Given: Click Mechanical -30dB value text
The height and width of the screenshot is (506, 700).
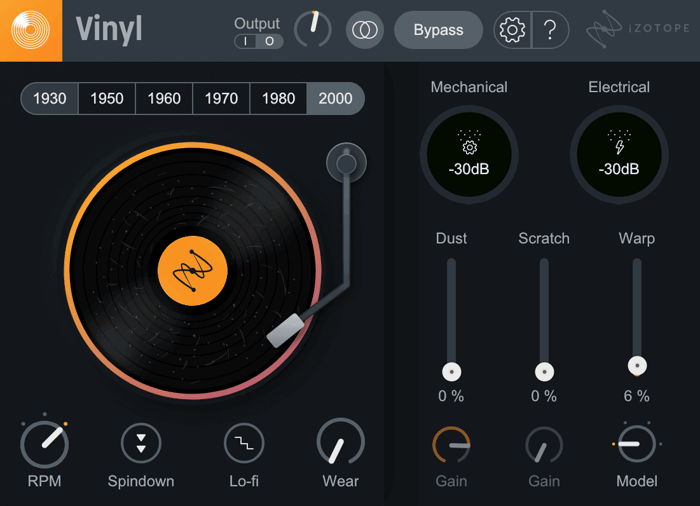Looking at the screenshot, I should (469, 169).
